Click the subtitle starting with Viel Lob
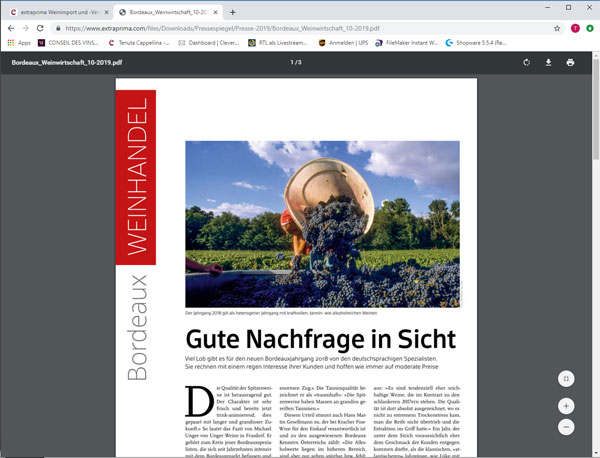The image size is (600, 458). point(311,363)
